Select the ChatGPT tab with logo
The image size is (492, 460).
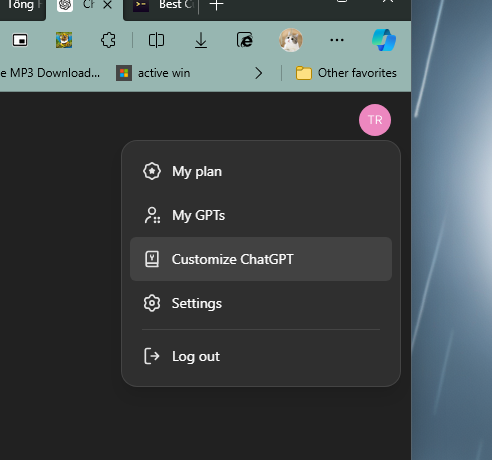(84, 7)
